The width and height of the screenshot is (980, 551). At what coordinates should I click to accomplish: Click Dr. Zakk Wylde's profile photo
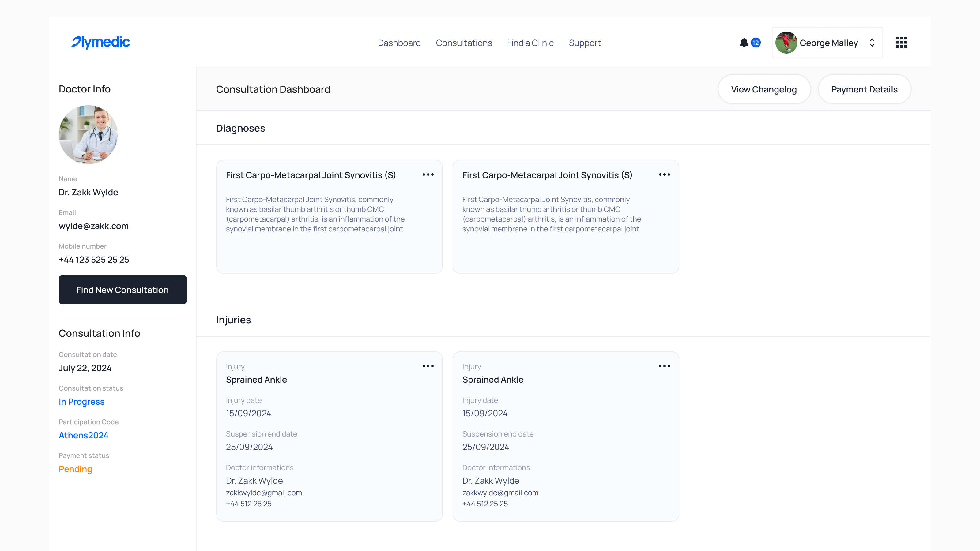click(x=88, y=135)
